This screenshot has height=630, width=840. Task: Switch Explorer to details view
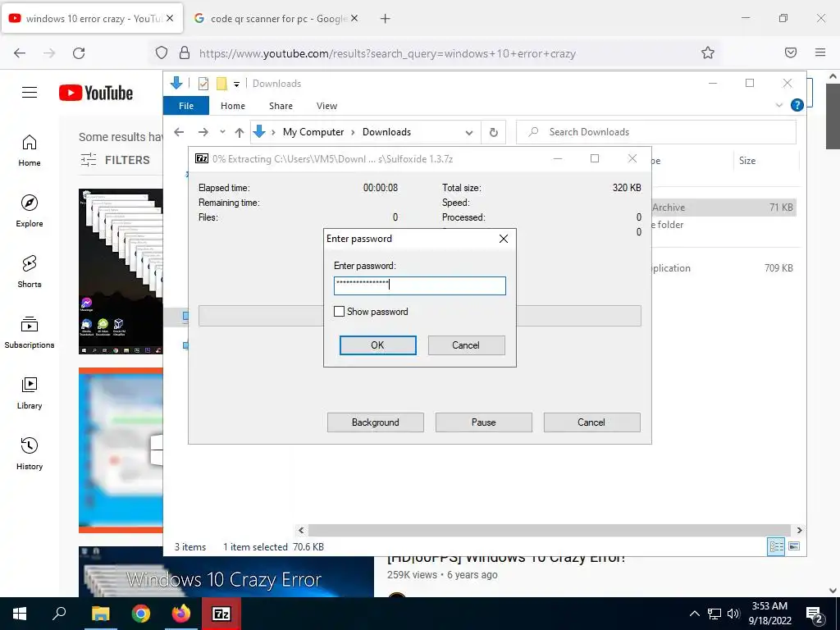pyautogui.click(x=776, y=546)
